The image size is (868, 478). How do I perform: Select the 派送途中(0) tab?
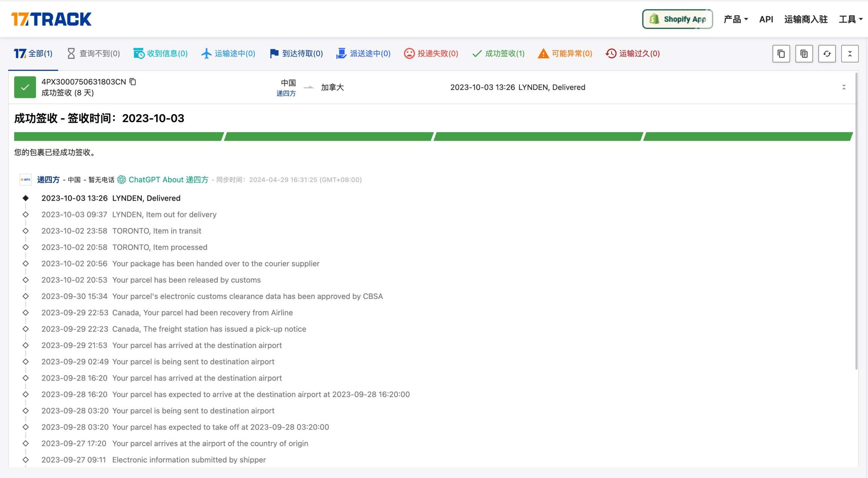coord(363,54)
